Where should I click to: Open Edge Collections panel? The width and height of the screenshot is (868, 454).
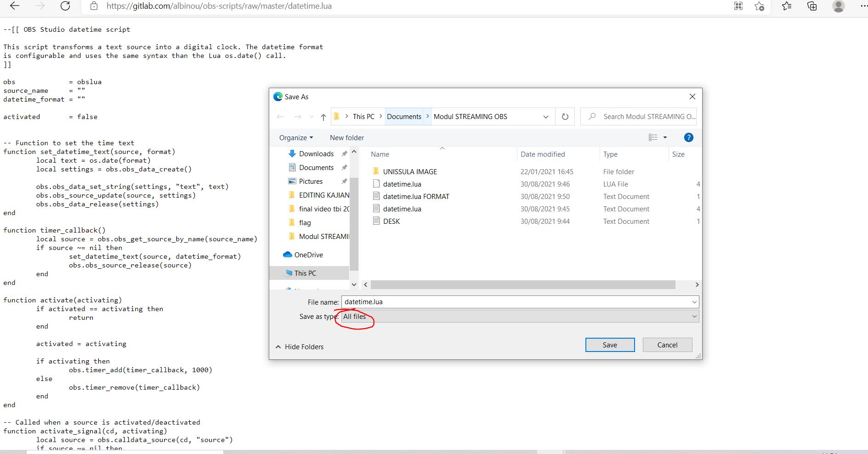point(811,6)
